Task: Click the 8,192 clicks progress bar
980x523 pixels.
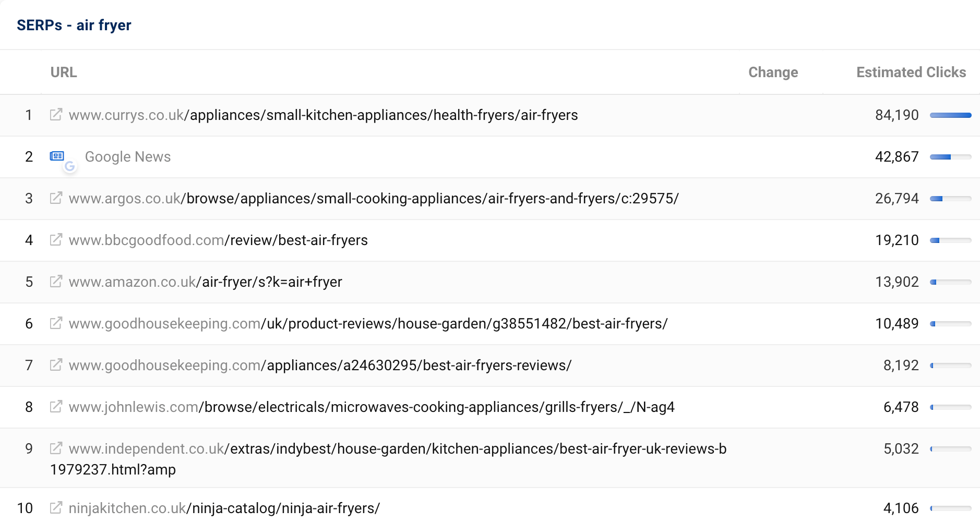Action: (x=950, y=366)
